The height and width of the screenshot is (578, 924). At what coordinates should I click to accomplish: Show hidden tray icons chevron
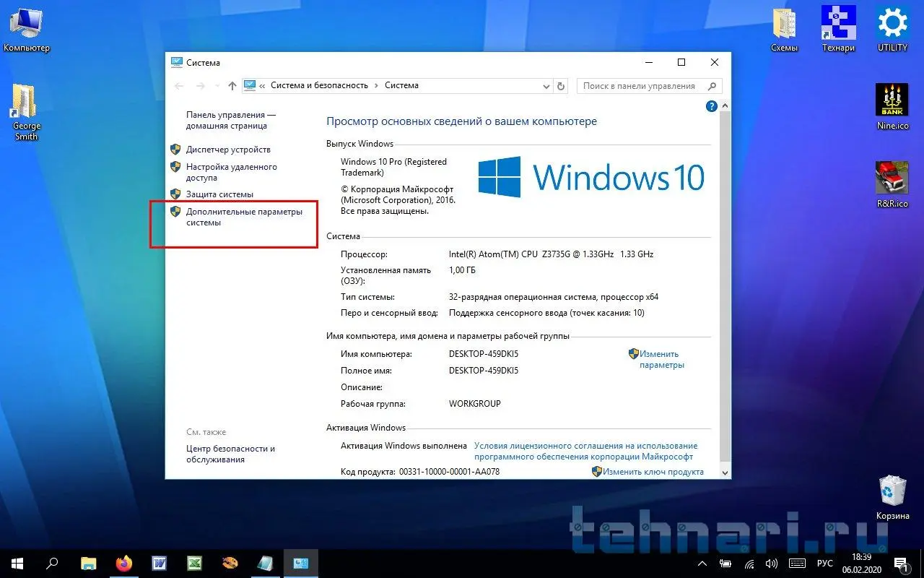(x=702, y=564)
